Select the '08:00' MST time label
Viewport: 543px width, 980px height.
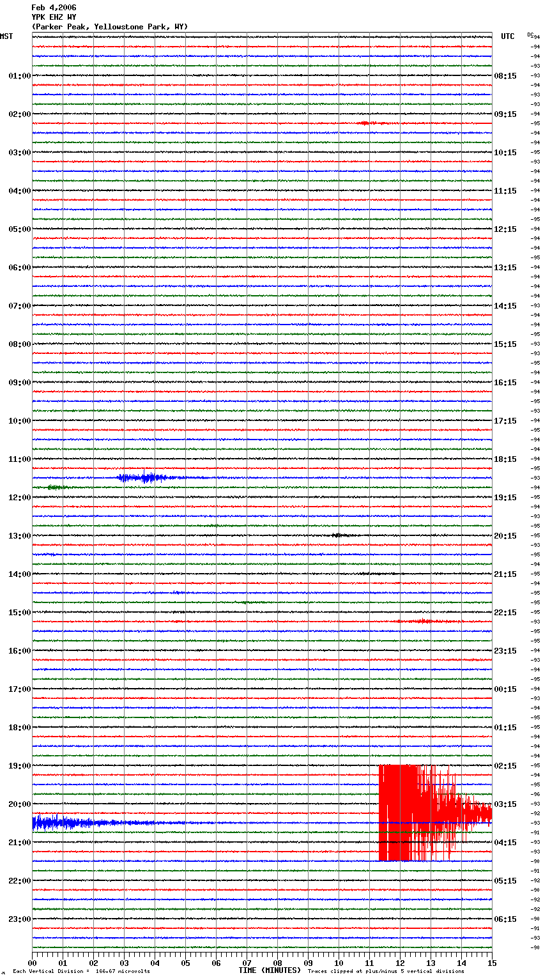pos(20,344)
